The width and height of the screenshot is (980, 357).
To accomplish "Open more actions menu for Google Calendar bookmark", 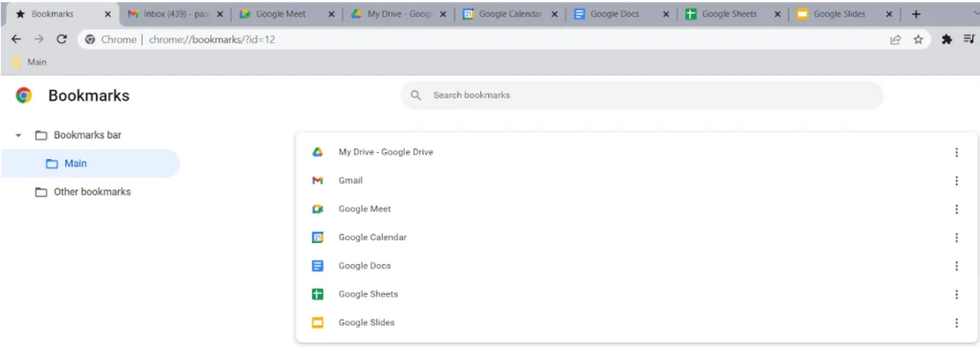I will coord(956,237).
